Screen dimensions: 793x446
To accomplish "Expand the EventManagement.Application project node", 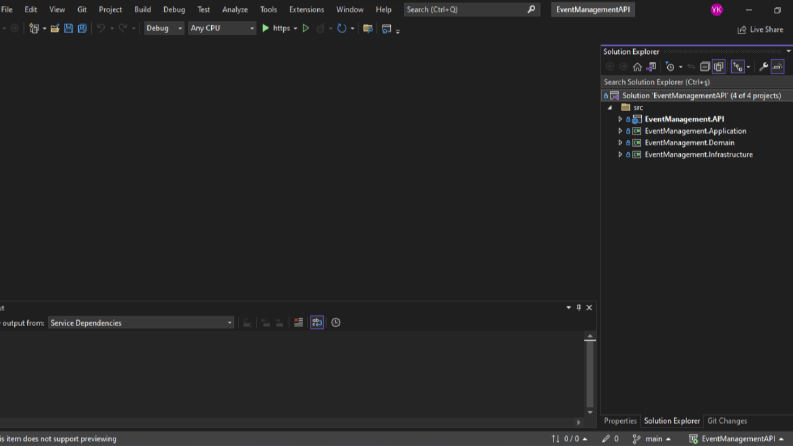I will coord(620,131).
